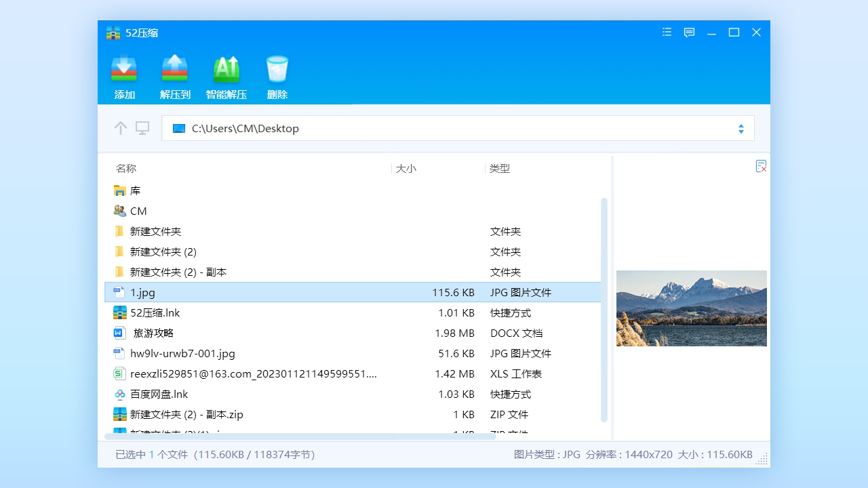
Task: Open the main menu list icon
Action: pyautogui.click(x=666, y=32)
